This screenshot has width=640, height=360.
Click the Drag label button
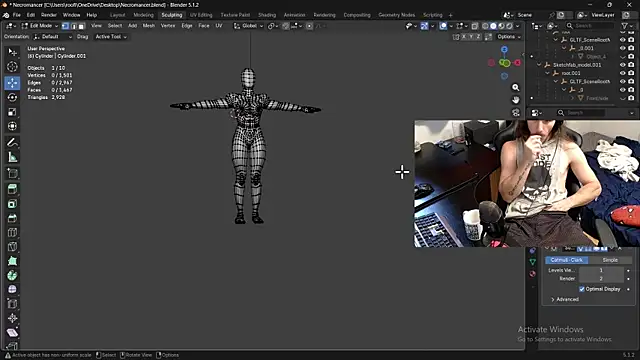82,37
